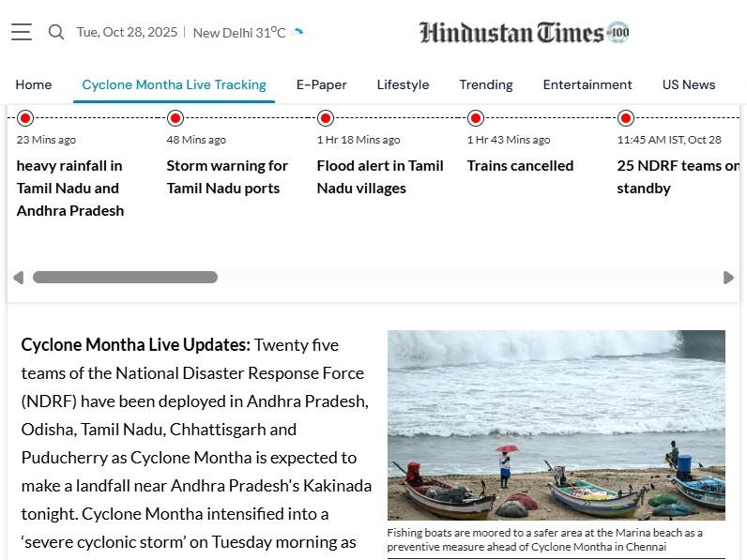Screen dimensions: 747x560
Task: Click the right scroll arrow of the timeline
Action: pyautogui.click(x=728, y=278)
